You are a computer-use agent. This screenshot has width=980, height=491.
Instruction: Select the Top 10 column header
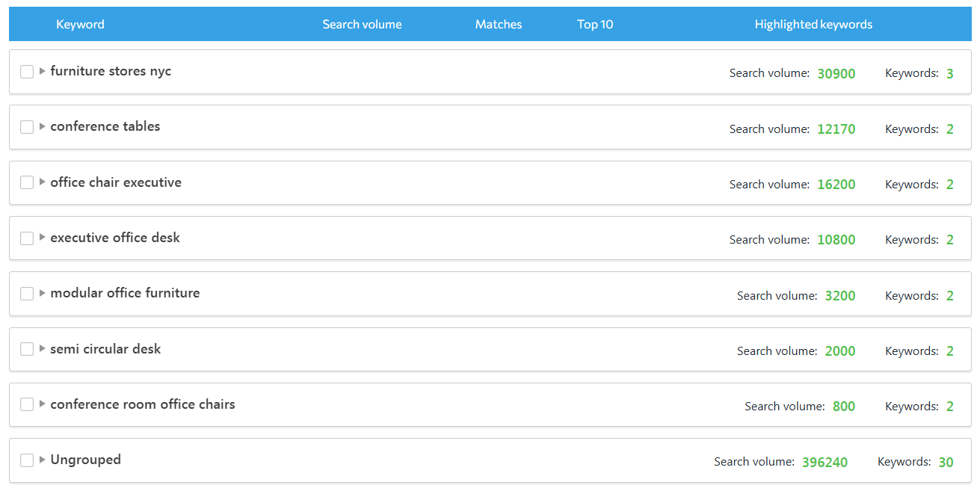tap(595, 24)
